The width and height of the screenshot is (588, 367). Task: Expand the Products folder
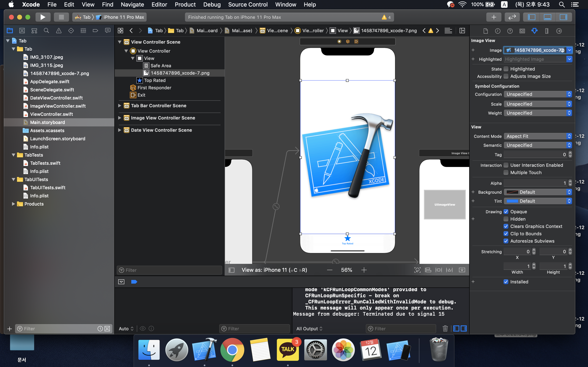point(13,204)
